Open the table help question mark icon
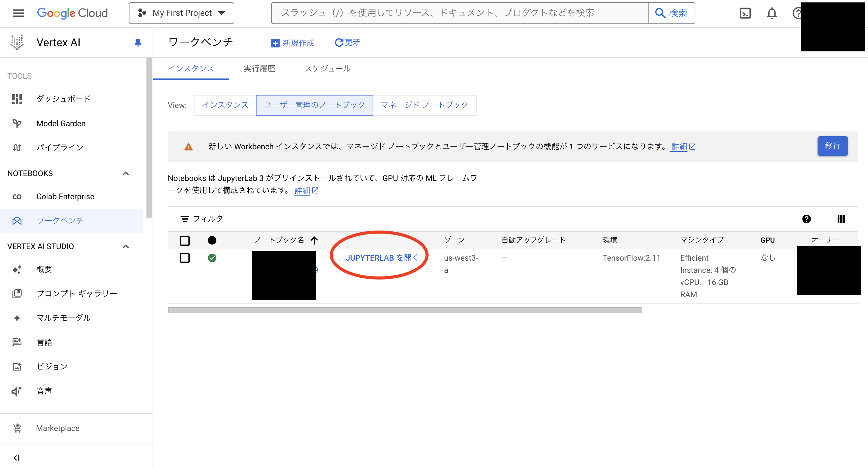Screen dimensions: 868x469 coord(807,219)
